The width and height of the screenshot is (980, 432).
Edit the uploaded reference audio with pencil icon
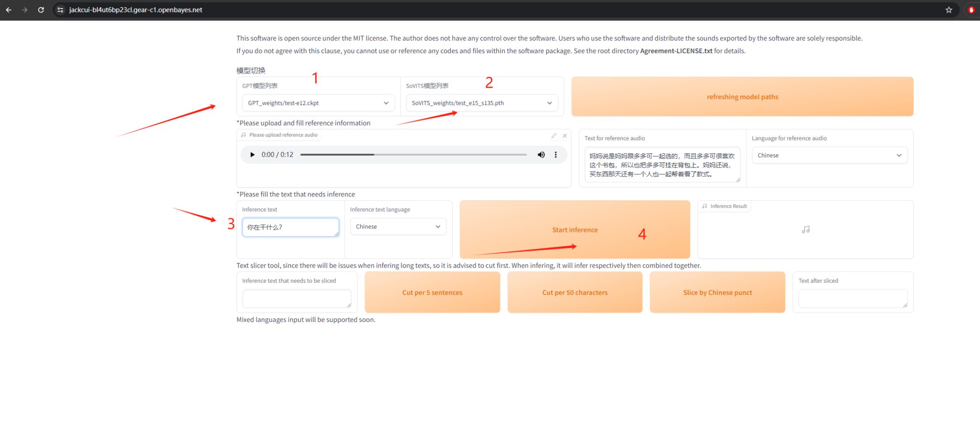tap(554, 136)
